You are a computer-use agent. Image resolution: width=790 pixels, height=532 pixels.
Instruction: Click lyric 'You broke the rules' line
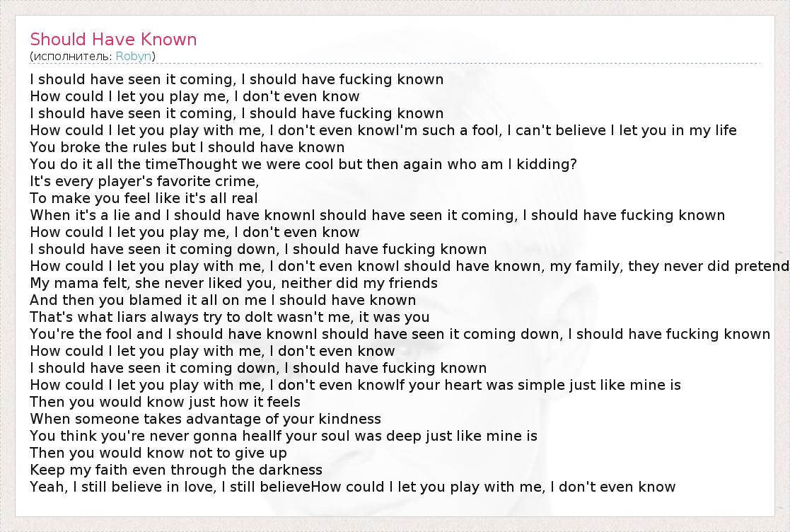coord(187,147)
